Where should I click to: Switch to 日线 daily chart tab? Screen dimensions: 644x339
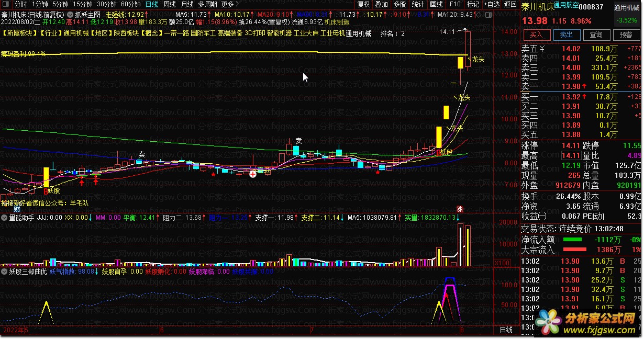click(x=152, y=4)
